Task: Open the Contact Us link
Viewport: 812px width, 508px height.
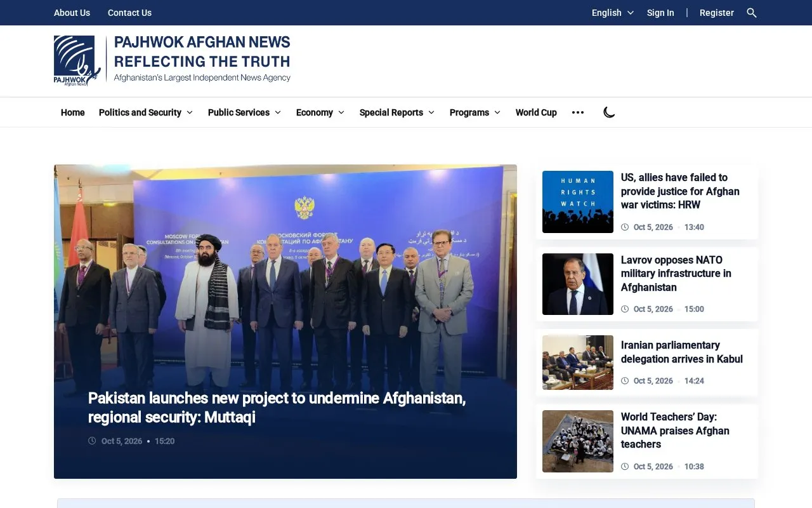Action: (x=129, y=13)
